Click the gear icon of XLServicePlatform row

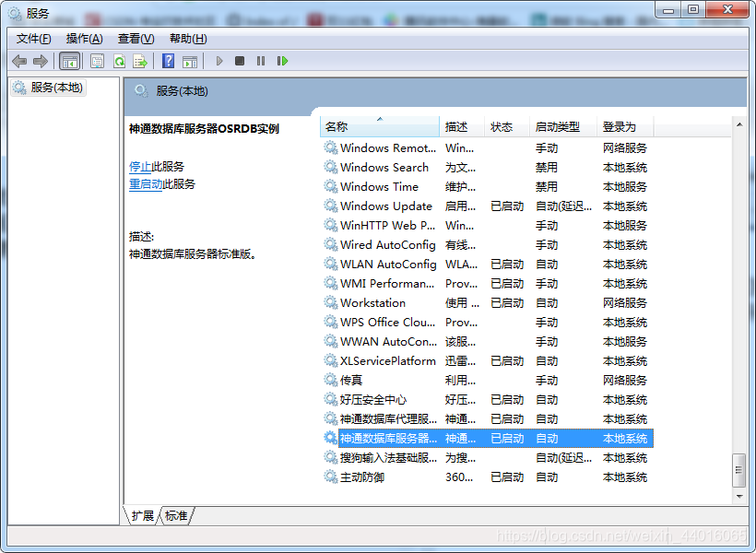330,360
